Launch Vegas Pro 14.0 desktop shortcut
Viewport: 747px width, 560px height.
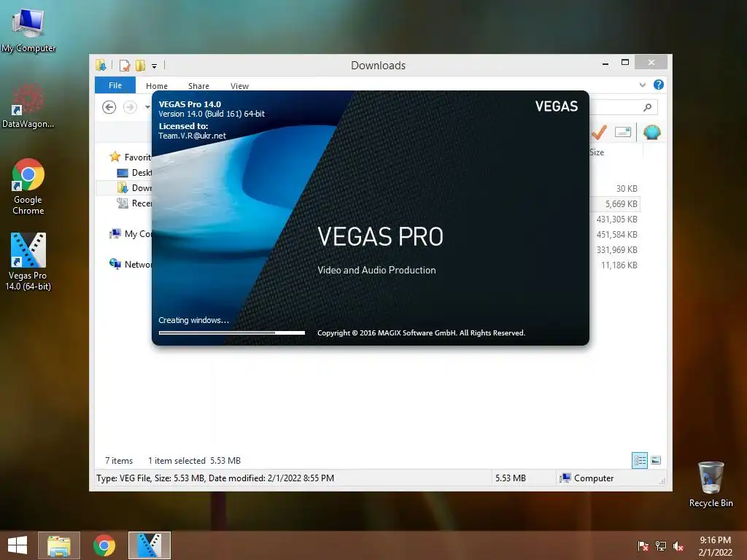coord(28,261)
